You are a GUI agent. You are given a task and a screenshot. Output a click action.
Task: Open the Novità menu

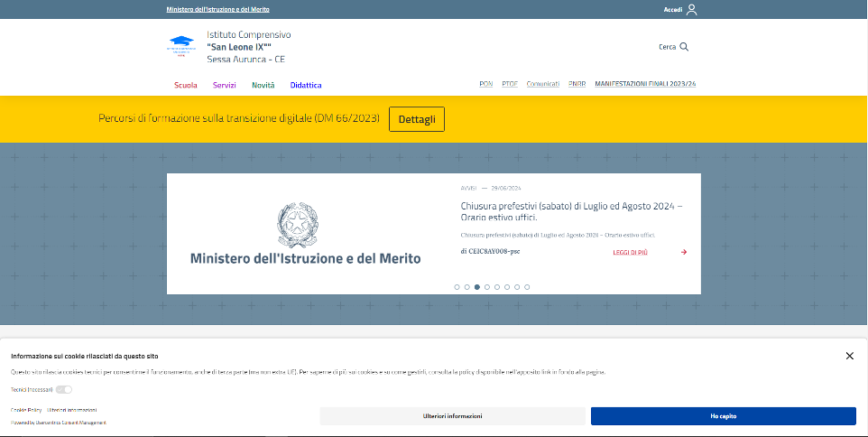[263, 85]
